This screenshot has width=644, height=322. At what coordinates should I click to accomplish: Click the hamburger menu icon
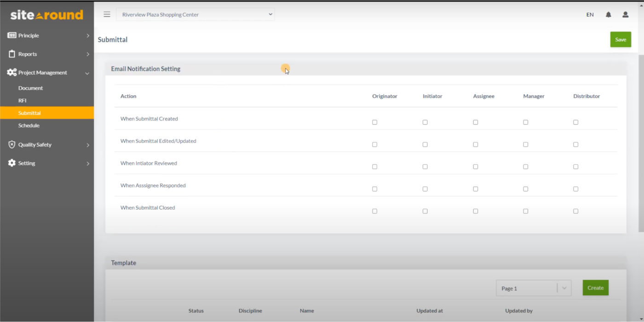[x=107, y=14]
